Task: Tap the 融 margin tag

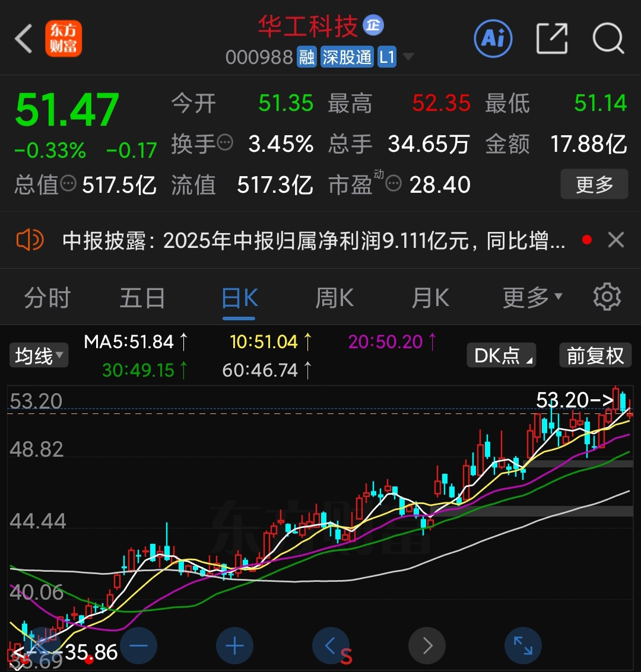Action: point(307,57)
